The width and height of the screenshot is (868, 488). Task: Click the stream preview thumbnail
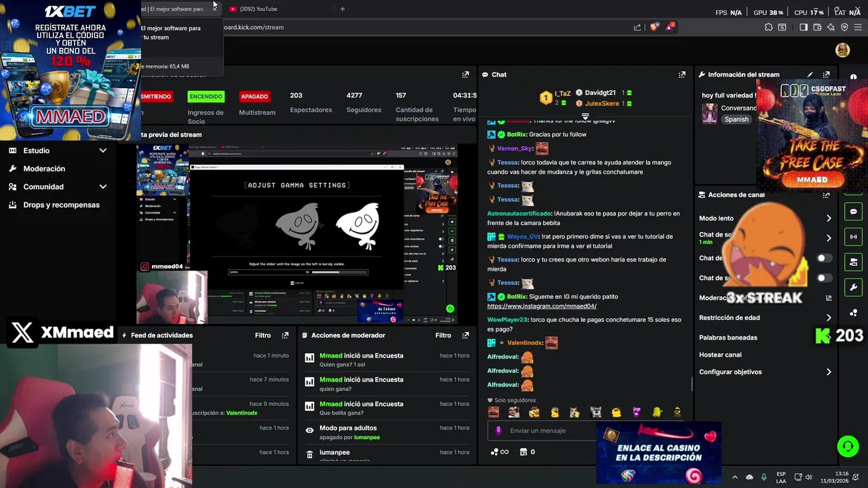(297, 234)
